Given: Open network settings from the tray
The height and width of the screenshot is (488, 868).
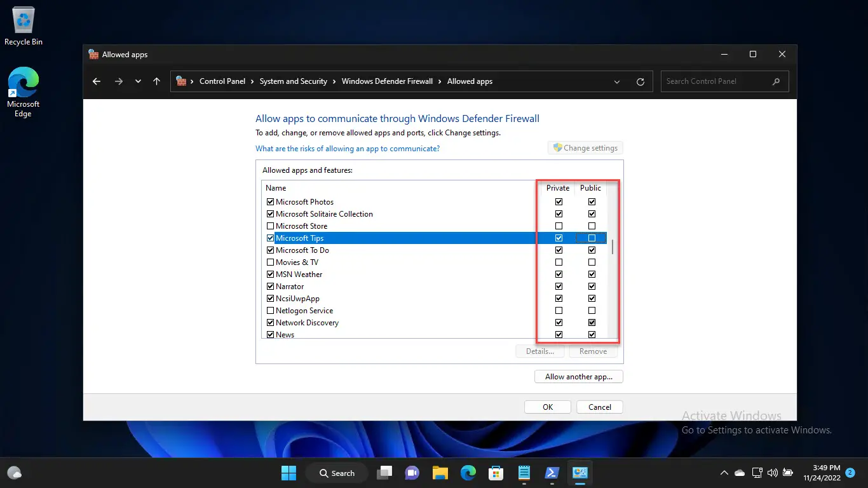Looking at the screenshot, I should [757, 473].
